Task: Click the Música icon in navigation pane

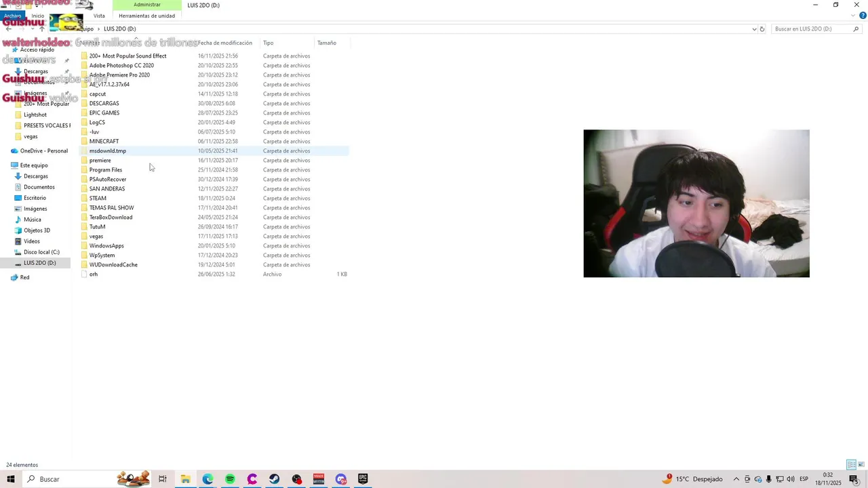Action: [18, 220]
